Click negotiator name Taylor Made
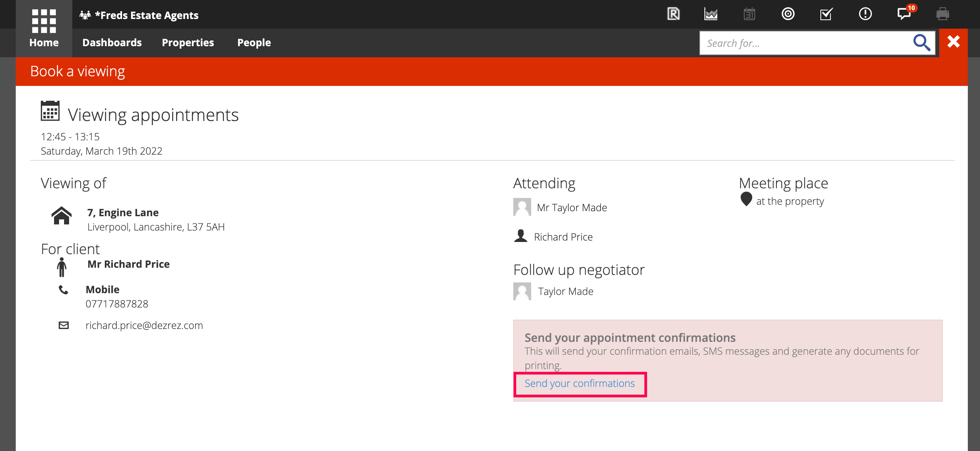980x451 pixels. pyautogui.click(x=565, y=291)
